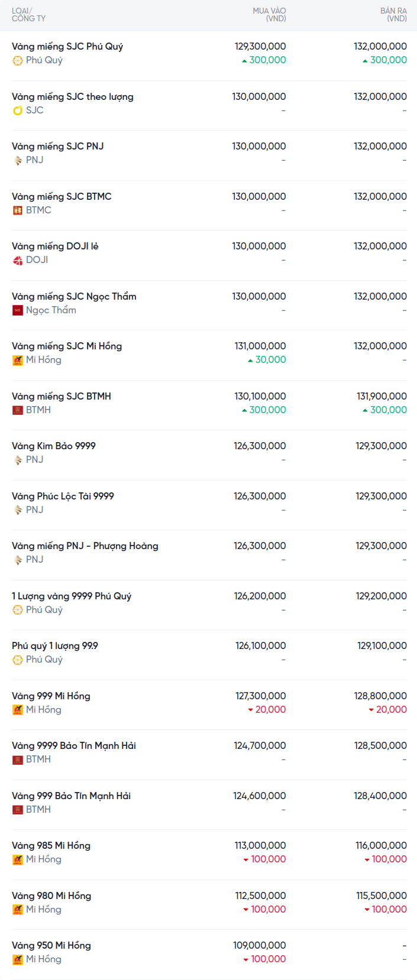Screen dimensions: 417x980
Task: Click the yellow SJC ring logo
Action: tap(18, 111)
